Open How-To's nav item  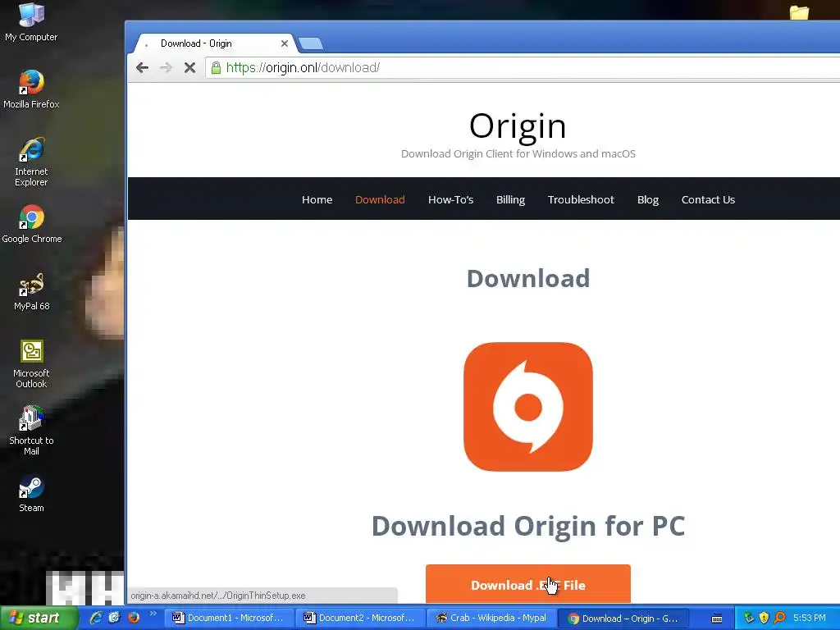coord(450,200)
